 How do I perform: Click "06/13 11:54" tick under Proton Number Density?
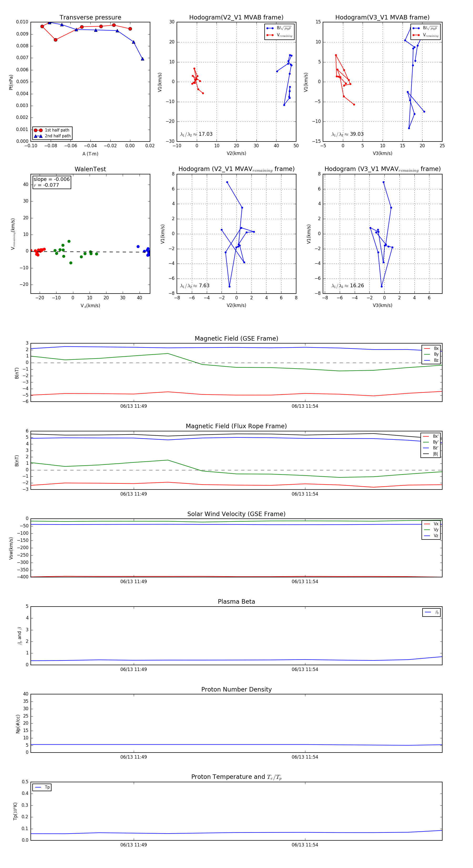[x=305, y=757]
